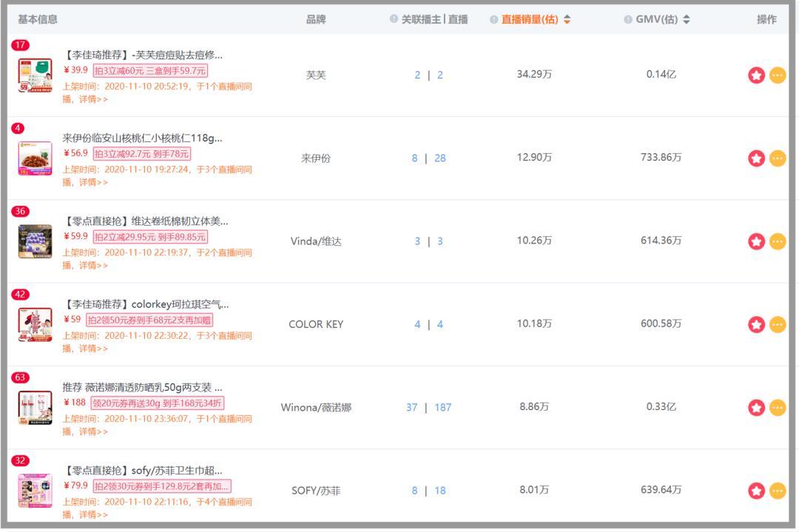Click linked streamer count 8 in the 来伊份 row

[x=415, y=158]
